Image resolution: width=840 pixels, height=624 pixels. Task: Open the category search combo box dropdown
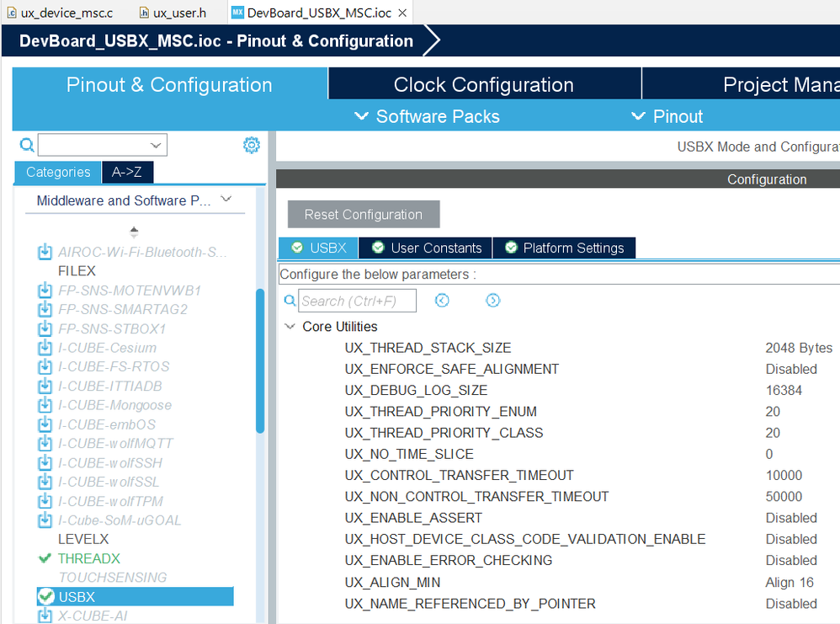156,146
